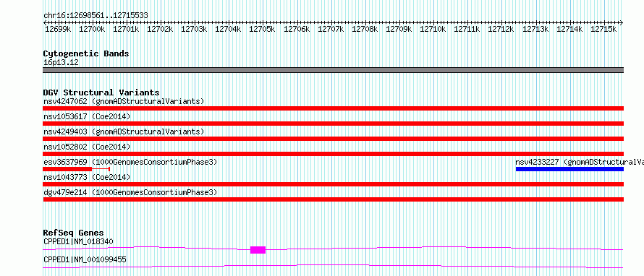Click the chr16:12698561..12715533 coordinates label
The image size is (644, 276).
pos(96,16)
